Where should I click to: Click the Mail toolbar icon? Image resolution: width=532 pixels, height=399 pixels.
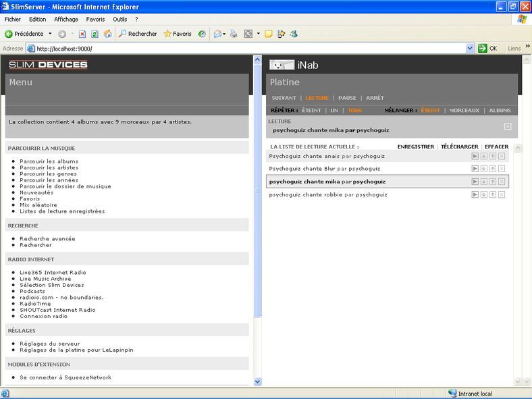click(217, 34)
